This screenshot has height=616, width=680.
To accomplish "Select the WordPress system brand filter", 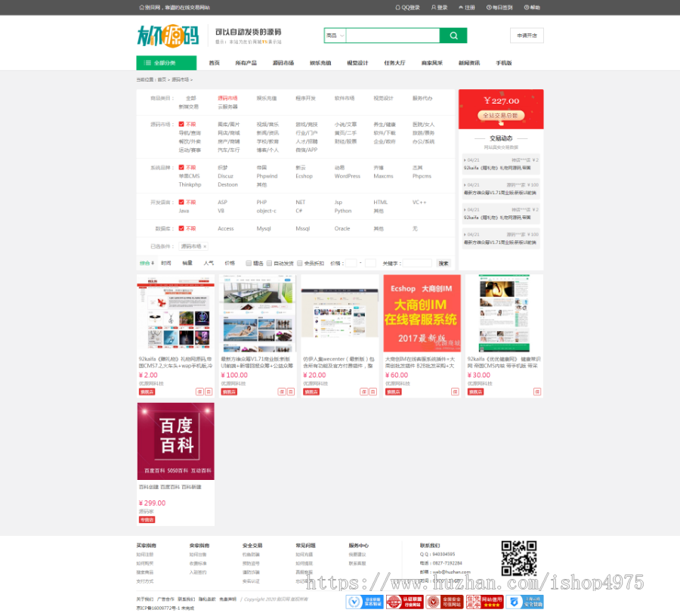I will [x=347, y=176].
